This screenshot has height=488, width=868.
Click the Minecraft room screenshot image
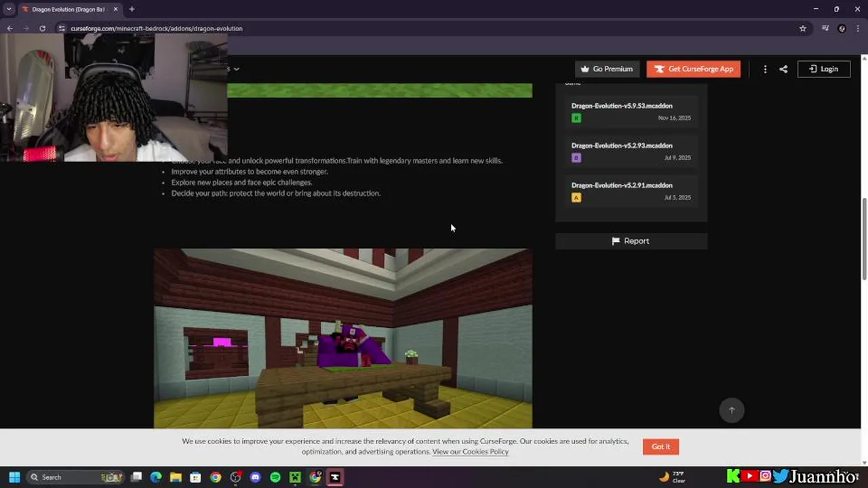click(x=343, y=338)
